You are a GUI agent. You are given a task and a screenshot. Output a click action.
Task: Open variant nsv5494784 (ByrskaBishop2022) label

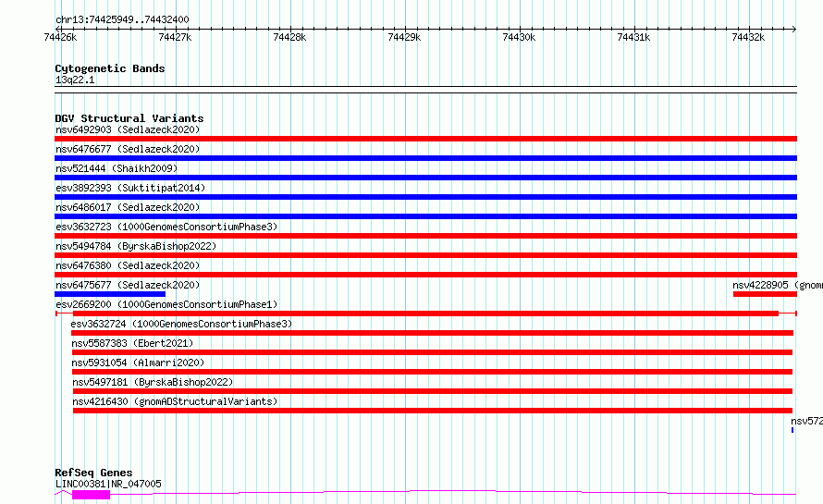[136, 246]
